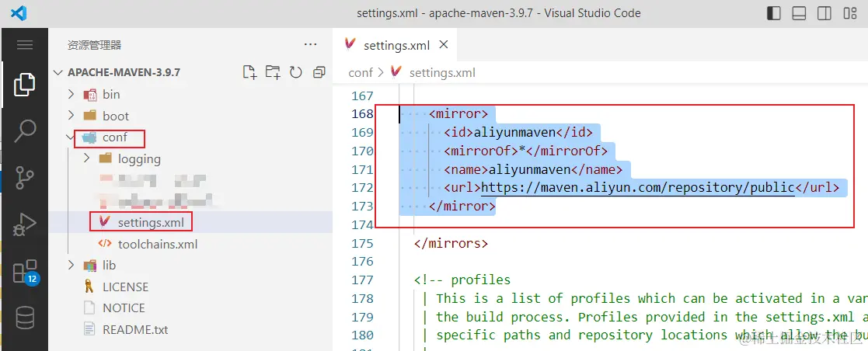This screenshot has width=868, height=351.
Task: Open customize layout icon in title bar
Action: 849,13
